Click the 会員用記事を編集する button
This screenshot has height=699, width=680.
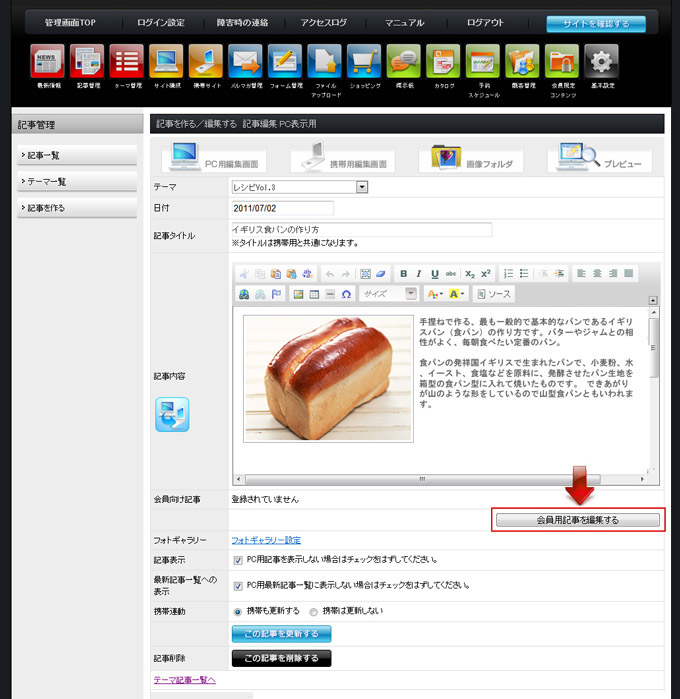(578, 520)
